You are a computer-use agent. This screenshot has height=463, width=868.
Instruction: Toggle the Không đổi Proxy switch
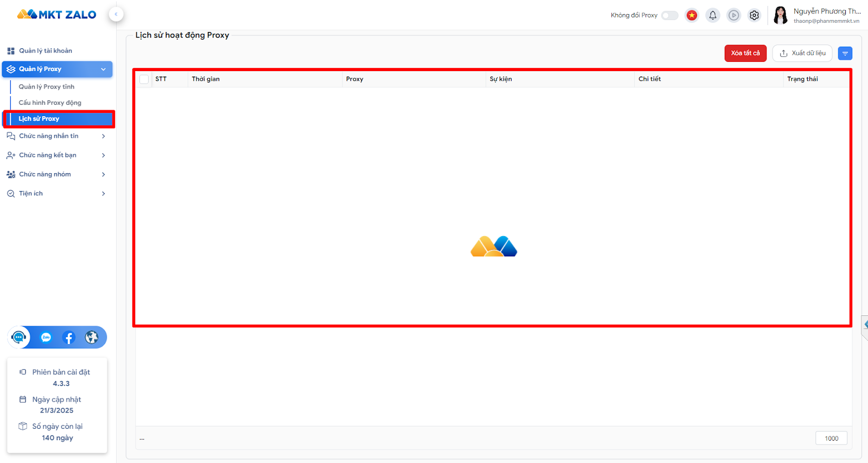pos(670,15)
